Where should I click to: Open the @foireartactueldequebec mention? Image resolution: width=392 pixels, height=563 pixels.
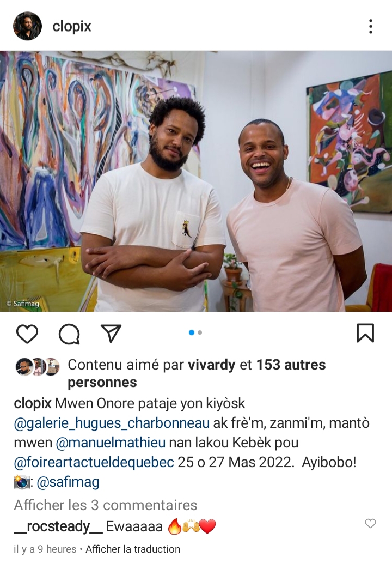(94, 462)
